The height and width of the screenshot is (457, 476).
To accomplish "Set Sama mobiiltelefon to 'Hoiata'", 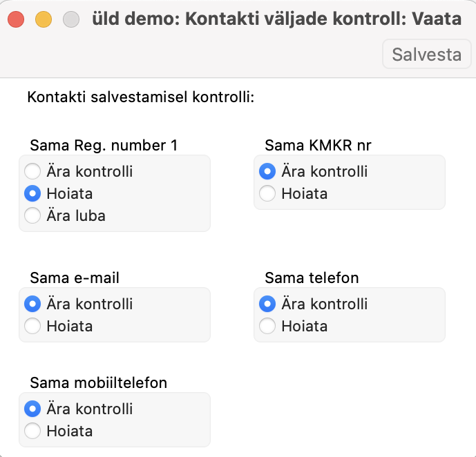I will 32,431.
